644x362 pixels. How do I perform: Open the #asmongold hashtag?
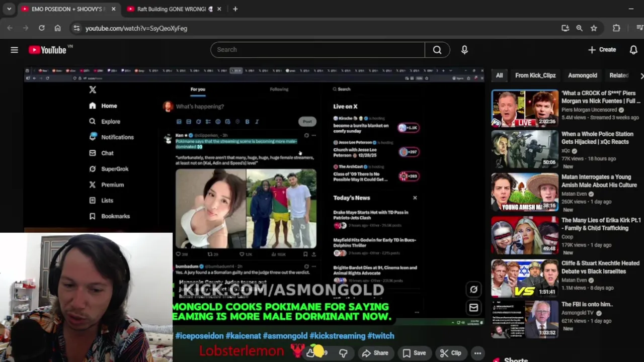[285, 336]
